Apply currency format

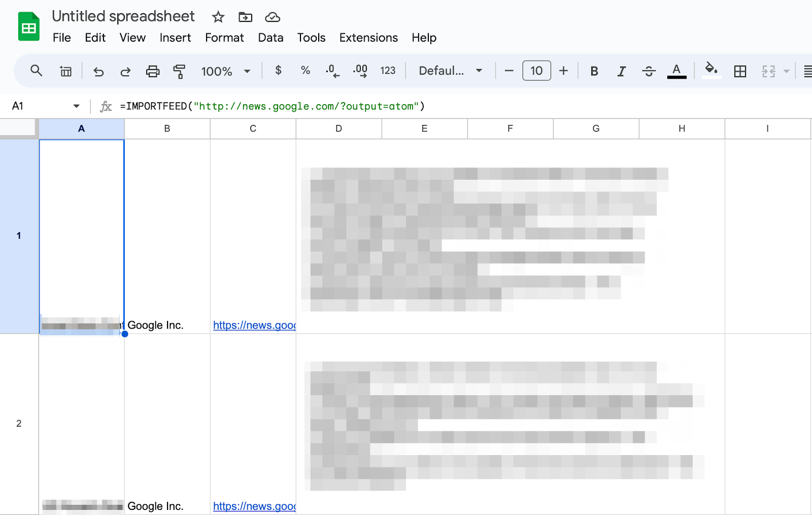point(278,71)
